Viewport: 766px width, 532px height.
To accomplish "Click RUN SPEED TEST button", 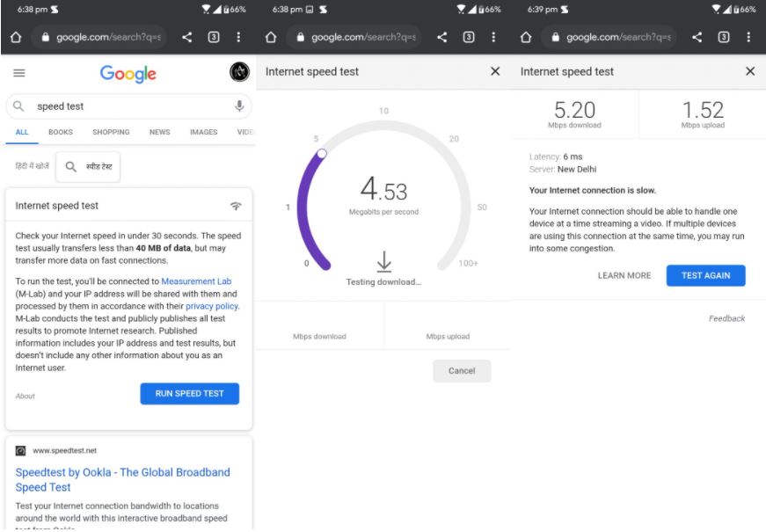I will [190, 393].
